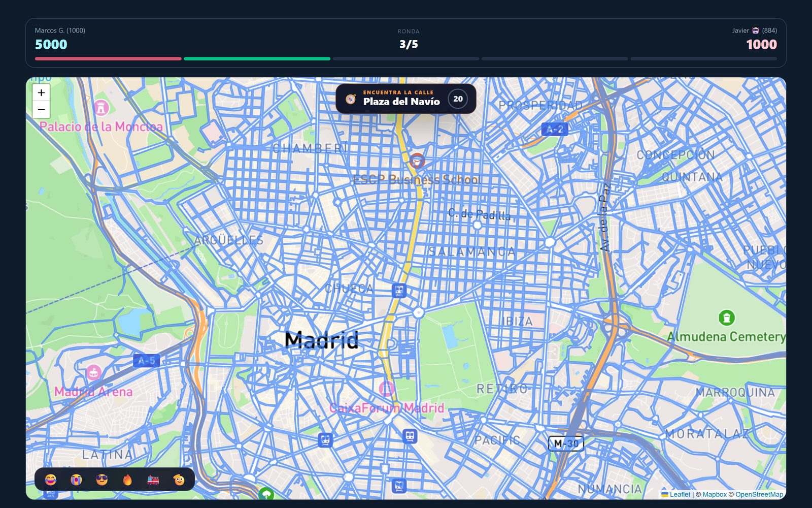Click the Chueca neighborhood label

(x=349, y=289)
